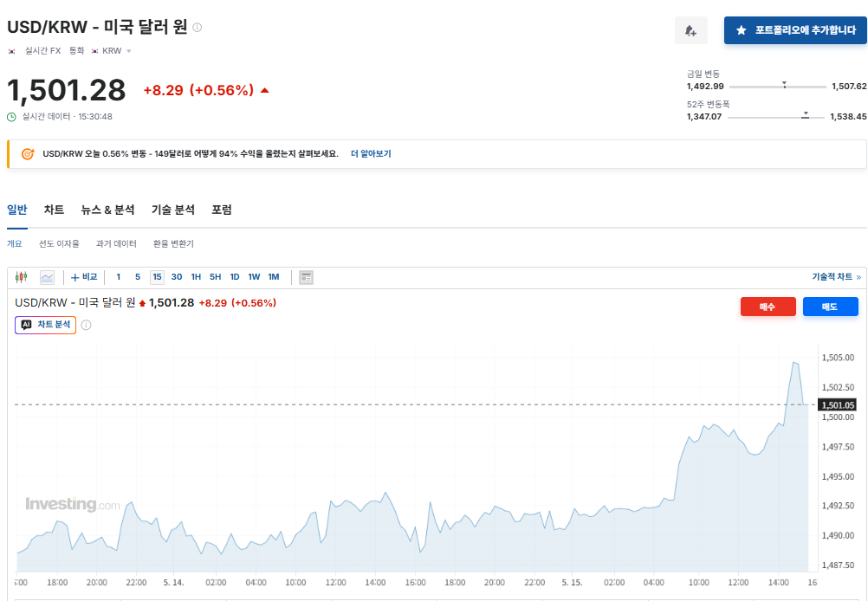Screen dimensions: 868x601
Task: Select the '개요' sub-tab
Action: (x=15, y=243)
